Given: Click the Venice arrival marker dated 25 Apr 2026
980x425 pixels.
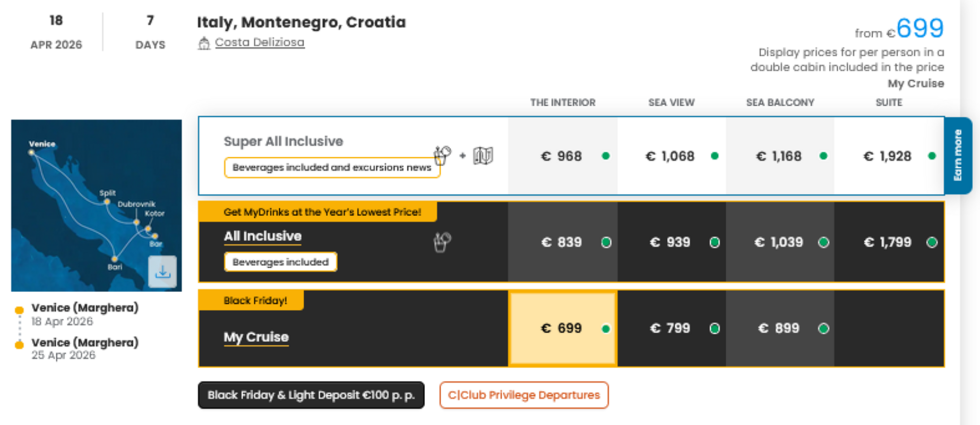Looking at the screenshot, I should pos(19,345).
